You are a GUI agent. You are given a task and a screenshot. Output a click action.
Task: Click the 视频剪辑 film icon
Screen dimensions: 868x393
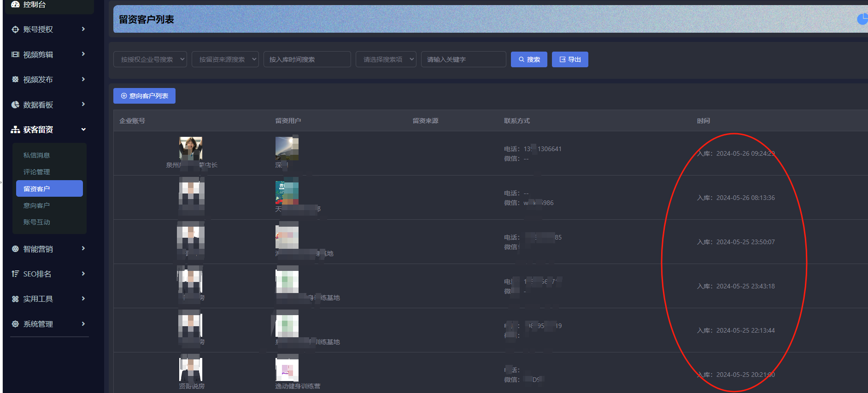[15, 54]
